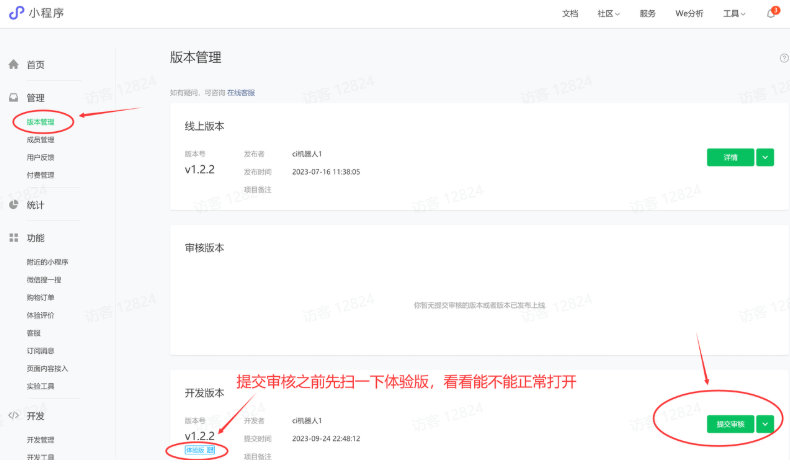Open 成员管理 in the sidebar
Viewport: 790px width, 464px height.
40,140
